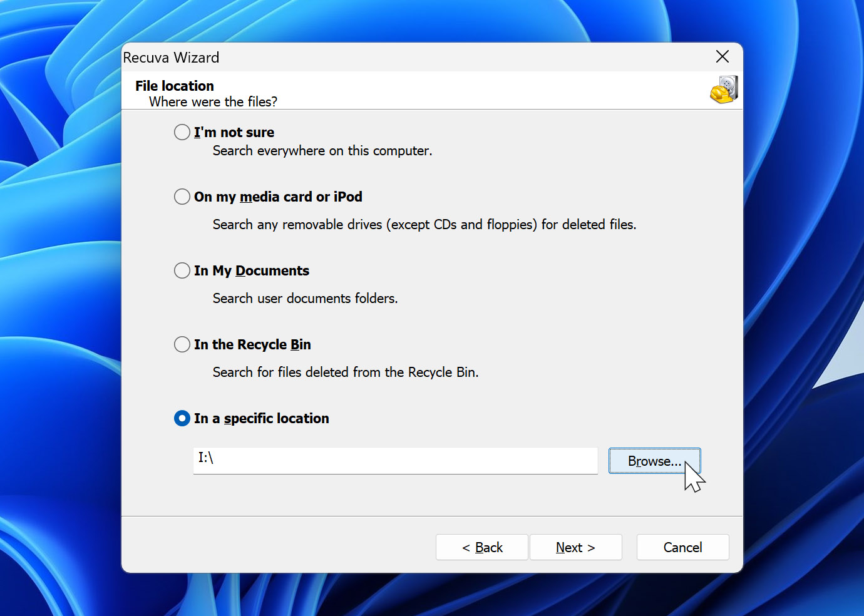Screen dimensions: 864x616
Task: Click the "Recuva Wizard" title text
Action: 171,58
